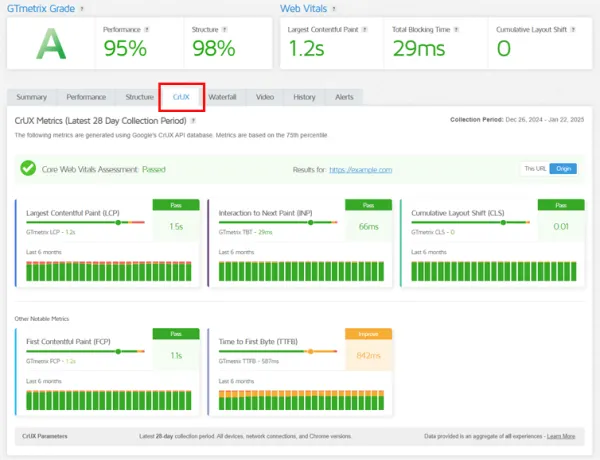Open the GTmetrix Grade help icon
The image size is (600, 460).
(x=82, y=9)
